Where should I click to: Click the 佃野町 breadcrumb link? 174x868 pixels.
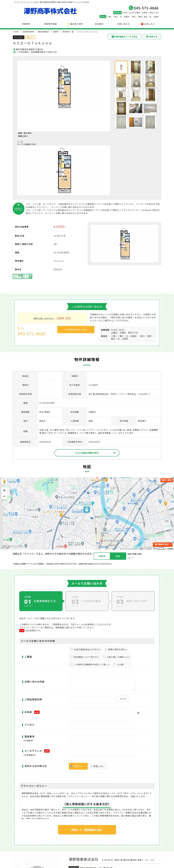pyautogui.click(x=56, y=32)
